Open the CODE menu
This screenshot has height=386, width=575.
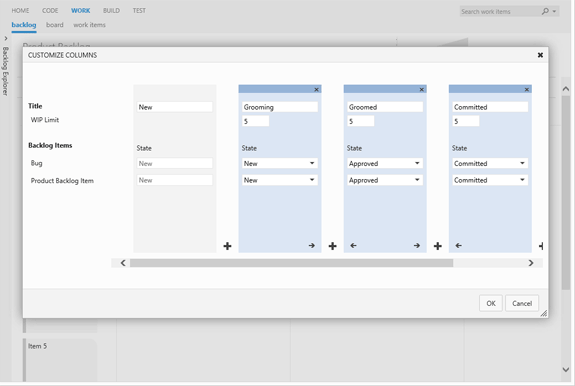click(50, 11)
